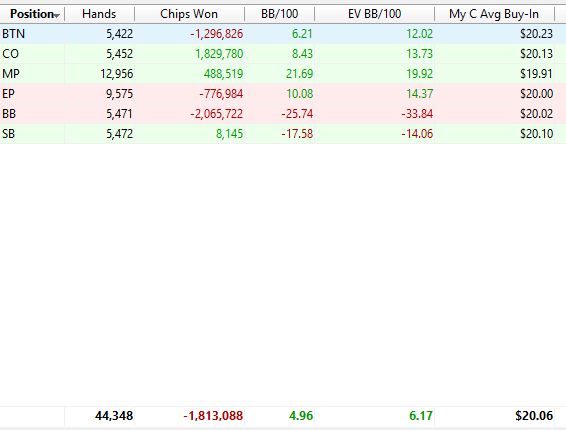
Task: Click the BB/100 value -17.58
Action: [x=297, y=134]
